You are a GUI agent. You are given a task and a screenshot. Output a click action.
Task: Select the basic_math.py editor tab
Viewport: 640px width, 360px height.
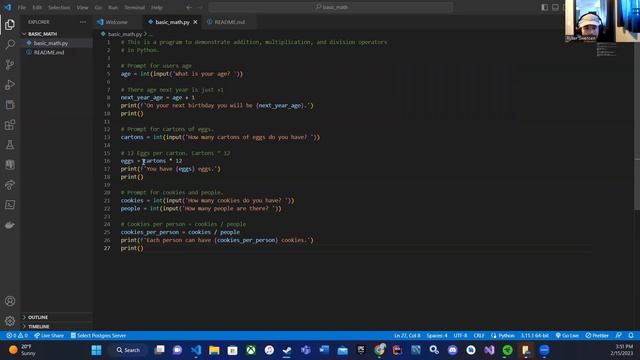coord(172,22)
